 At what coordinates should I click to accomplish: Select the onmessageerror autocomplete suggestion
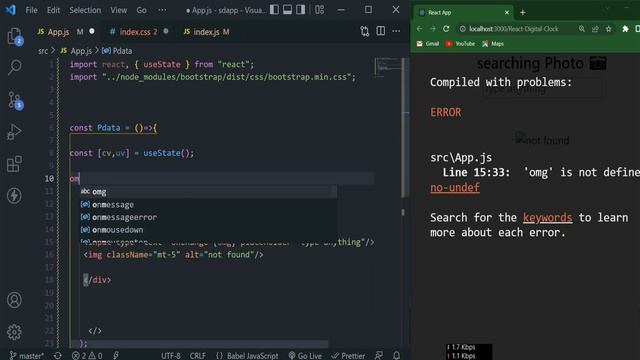pos(208,217)
